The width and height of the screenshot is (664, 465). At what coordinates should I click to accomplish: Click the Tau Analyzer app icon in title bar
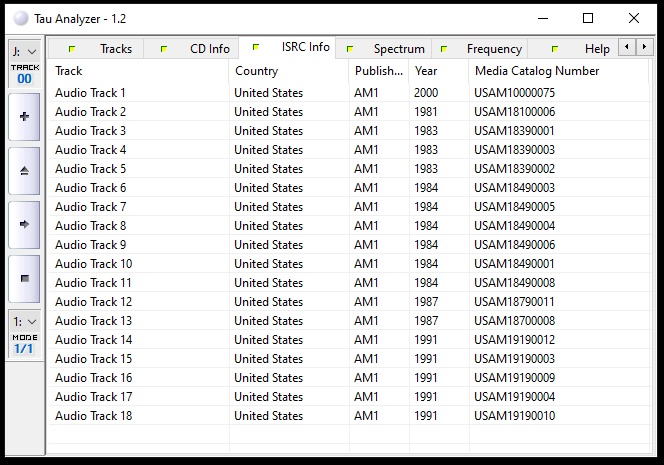click(20, 18)
